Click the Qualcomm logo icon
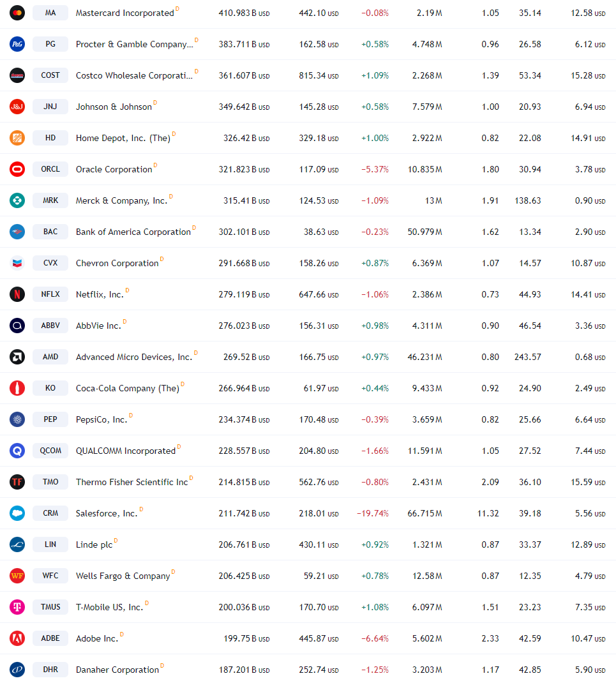 17,451
